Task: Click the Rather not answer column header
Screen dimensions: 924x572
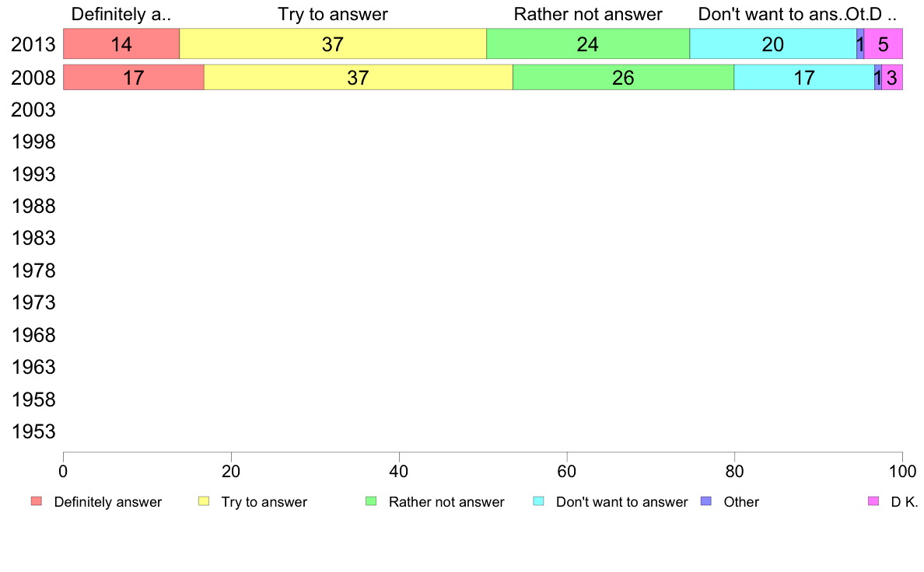Action: tap(588, 15)
